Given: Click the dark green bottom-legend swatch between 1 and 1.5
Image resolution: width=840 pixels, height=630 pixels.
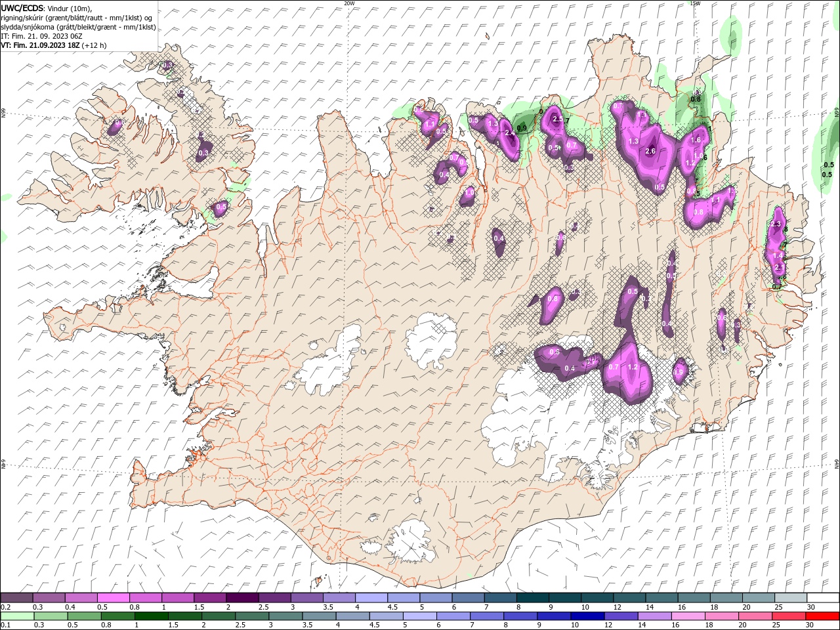Looking at the screenshot, I should point(152,616).
